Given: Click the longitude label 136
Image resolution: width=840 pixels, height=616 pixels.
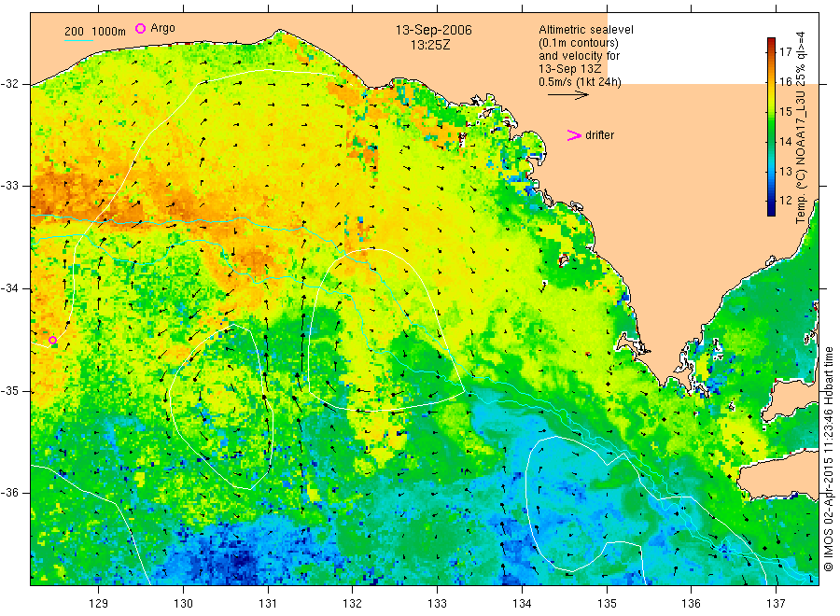Looking at the screenshot, I should 691,604.
